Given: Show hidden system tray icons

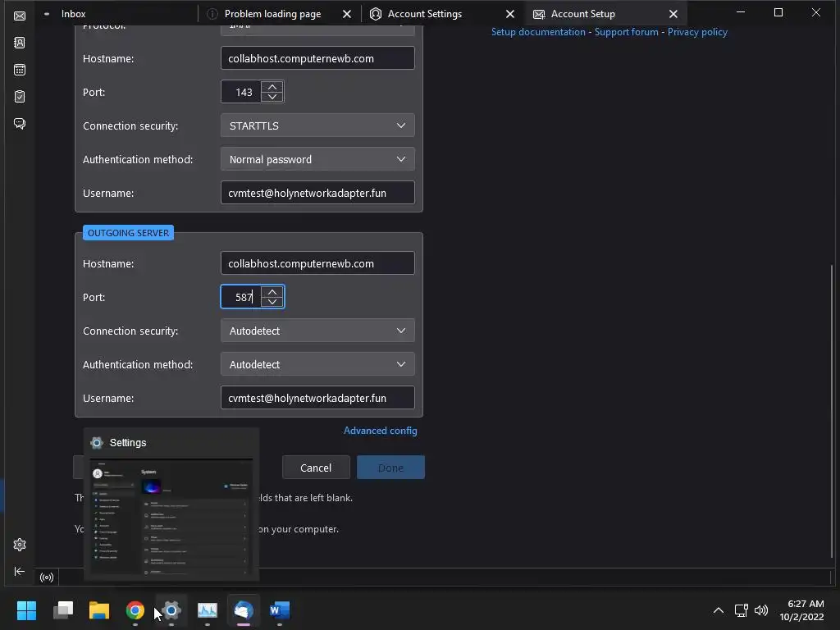Looking at the screenshot, I should coord(719,610).
